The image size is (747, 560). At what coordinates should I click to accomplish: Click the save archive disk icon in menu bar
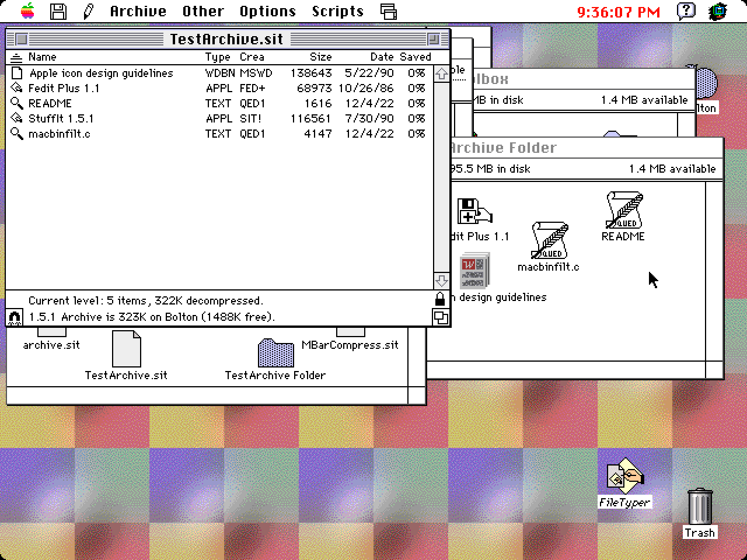pyautogui.click(x=58, y=11)
